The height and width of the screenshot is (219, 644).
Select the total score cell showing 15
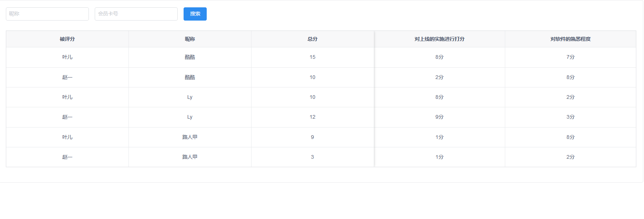312,57
